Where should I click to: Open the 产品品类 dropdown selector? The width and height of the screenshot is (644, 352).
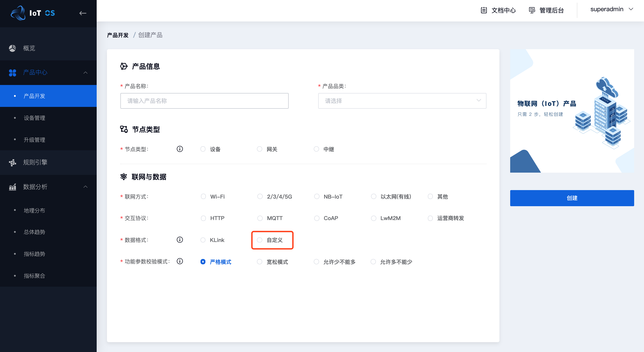tap(402, 101)
